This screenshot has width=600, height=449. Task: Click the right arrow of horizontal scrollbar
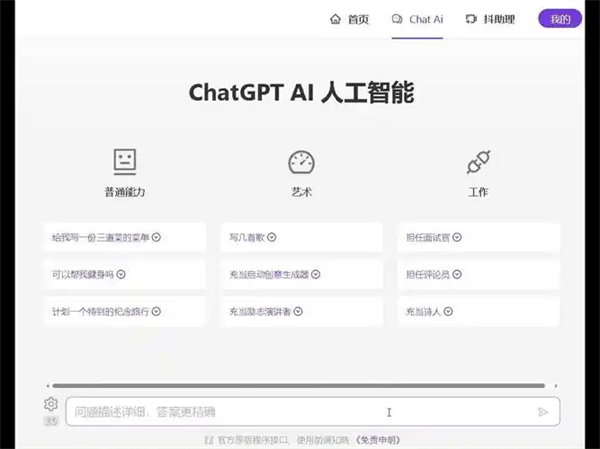[556, 385]
